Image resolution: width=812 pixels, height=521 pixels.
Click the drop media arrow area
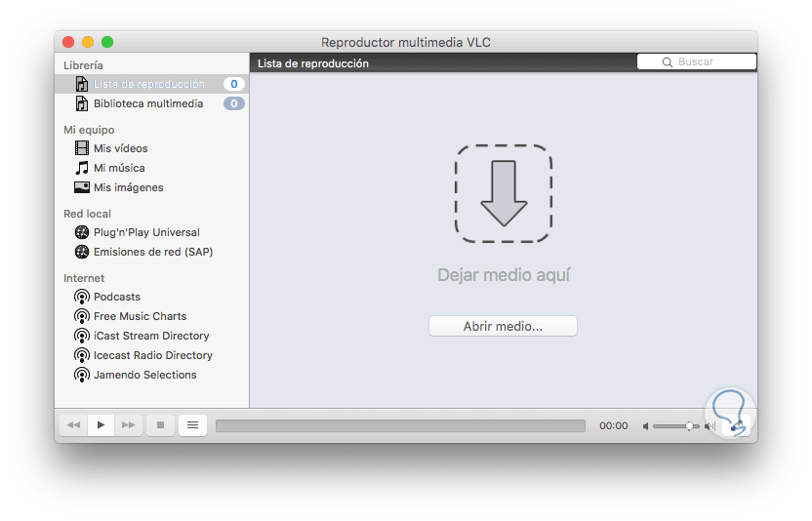(x=504, y=194)
